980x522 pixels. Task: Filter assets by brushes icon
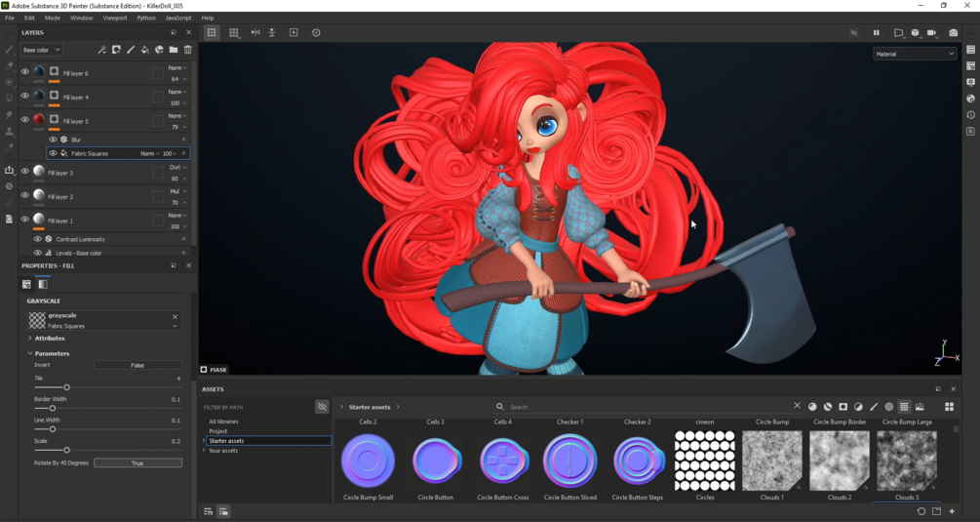874,406
